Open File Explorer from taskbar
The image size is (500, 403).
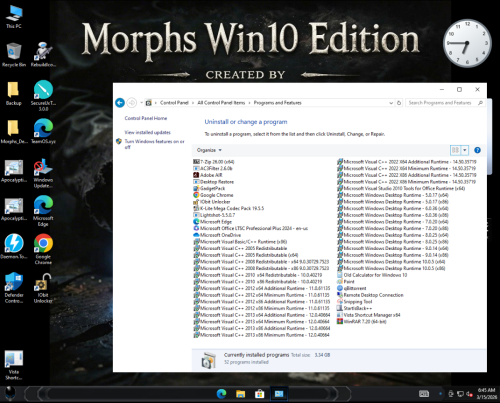tap(241, 394)
